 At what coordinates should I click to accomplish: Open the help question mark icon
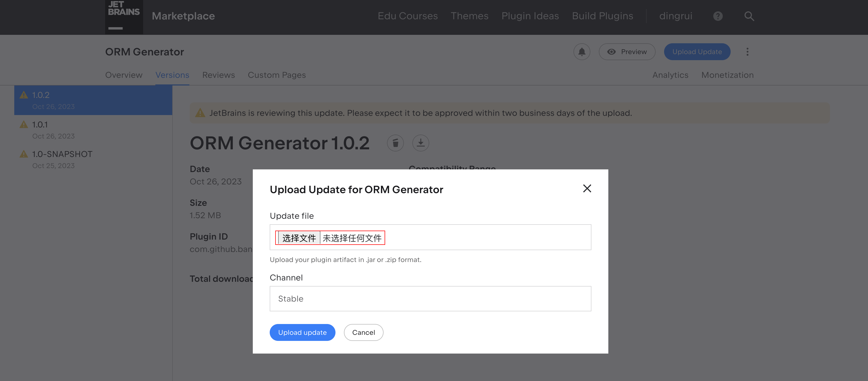coord(718,16)
